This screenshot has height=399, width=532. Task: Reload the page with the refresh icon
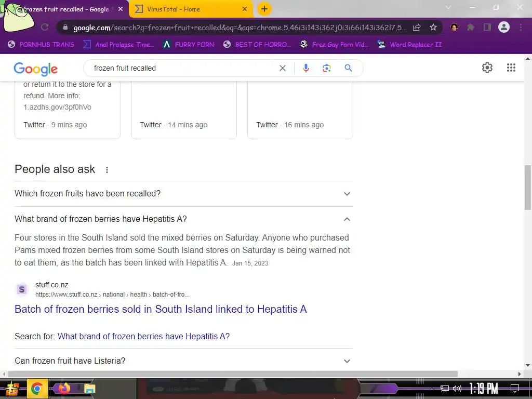[x=45, y=28]
